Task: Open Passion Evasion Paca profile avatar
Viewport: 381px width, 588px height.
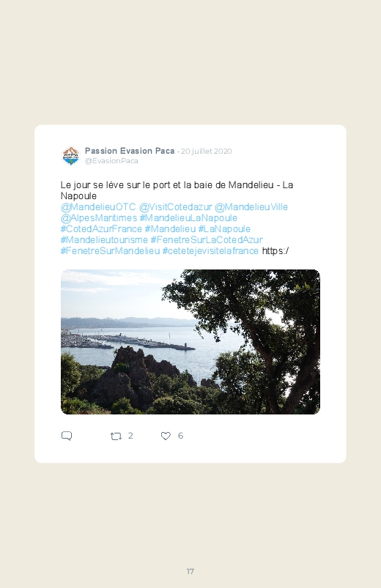Action: (70, 156)
